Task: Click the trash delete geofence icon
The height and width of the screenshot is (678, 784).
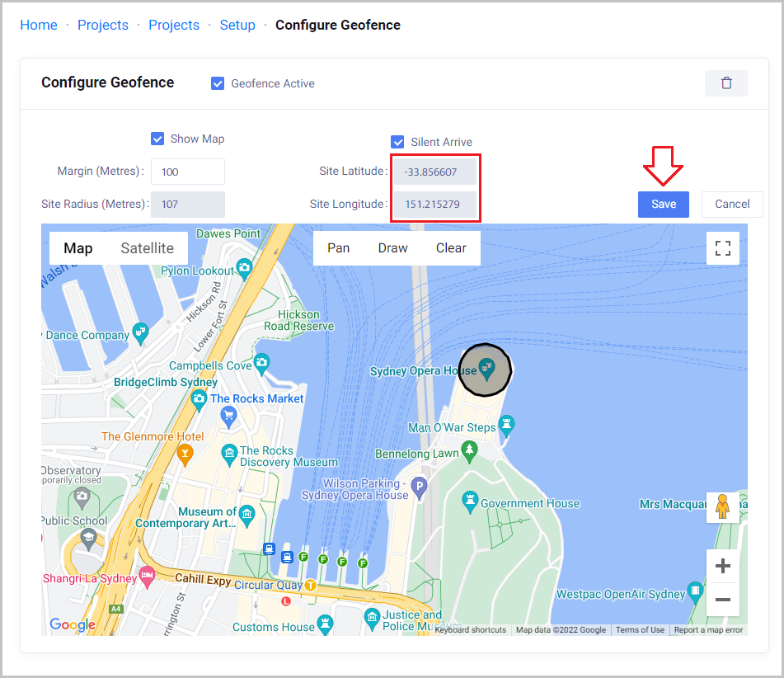Action: (x=725, y=83)
